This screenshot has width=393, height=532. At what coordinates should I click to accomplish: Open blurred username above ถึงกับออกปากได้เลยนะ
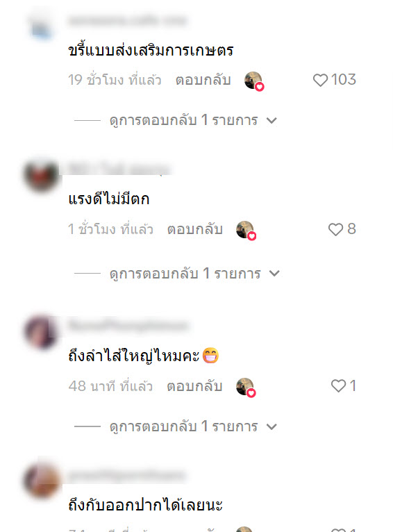click(126, 475)
